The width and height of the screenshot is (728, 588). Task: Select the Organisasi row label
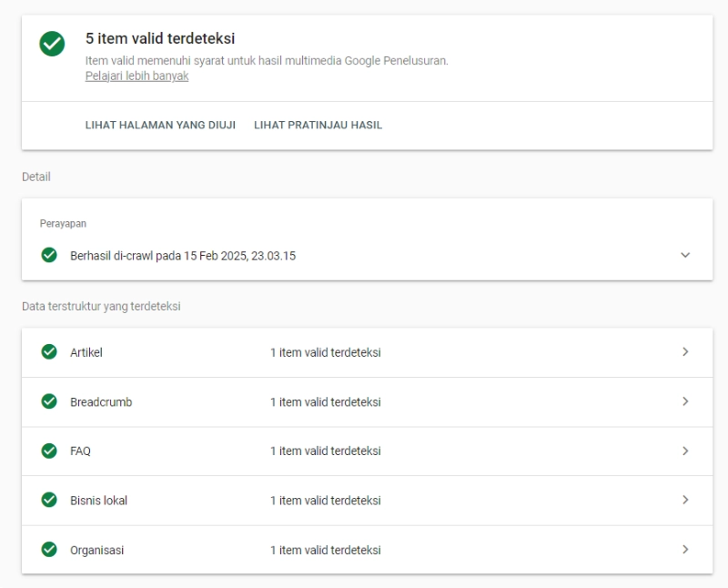tap(96, 550)
